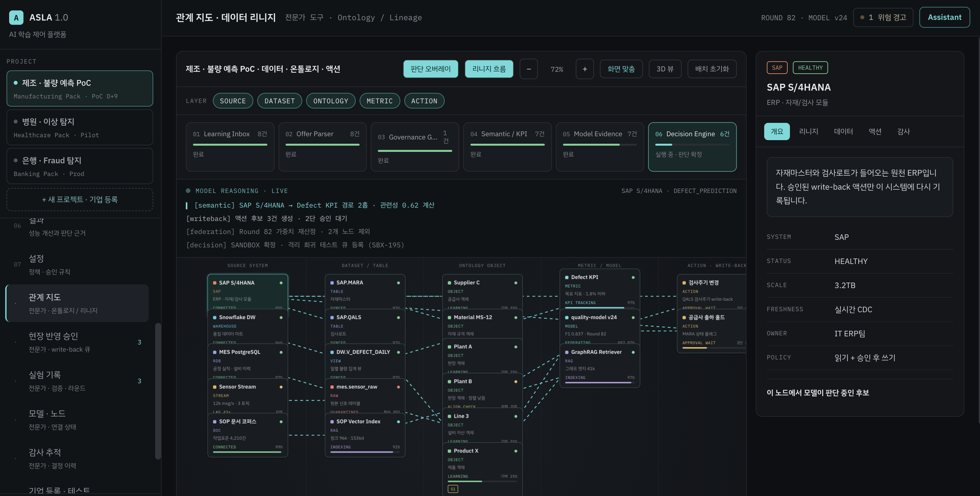Select the Defect KPI metric node
This screenshot has width=980, height=496.
[600, 289]
